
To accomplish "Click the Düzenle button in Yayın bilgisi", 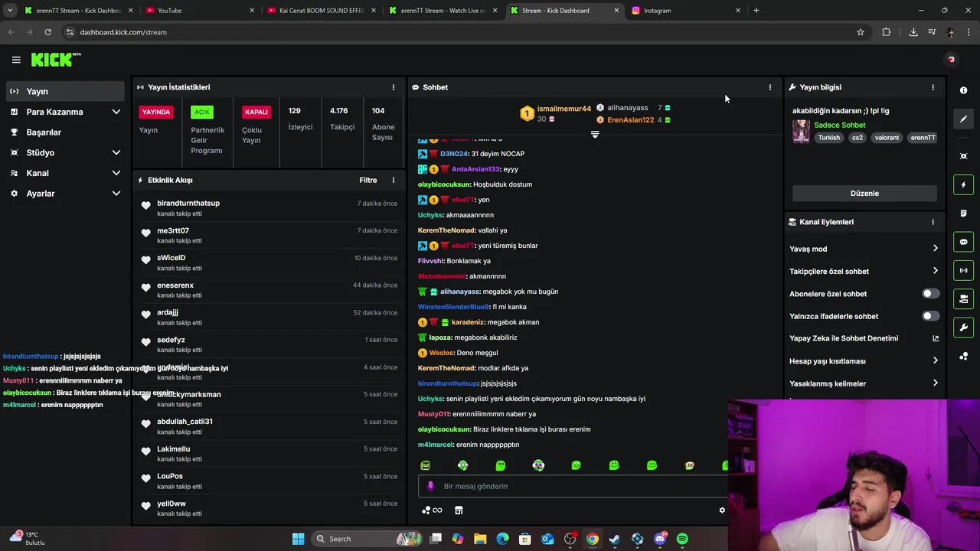I will (864, 194).
